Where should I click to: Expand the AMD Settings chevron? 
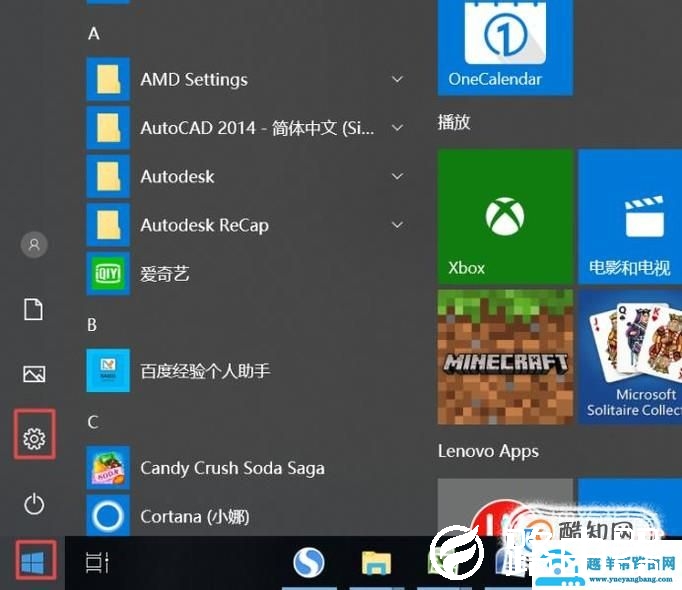click(397, 79)
